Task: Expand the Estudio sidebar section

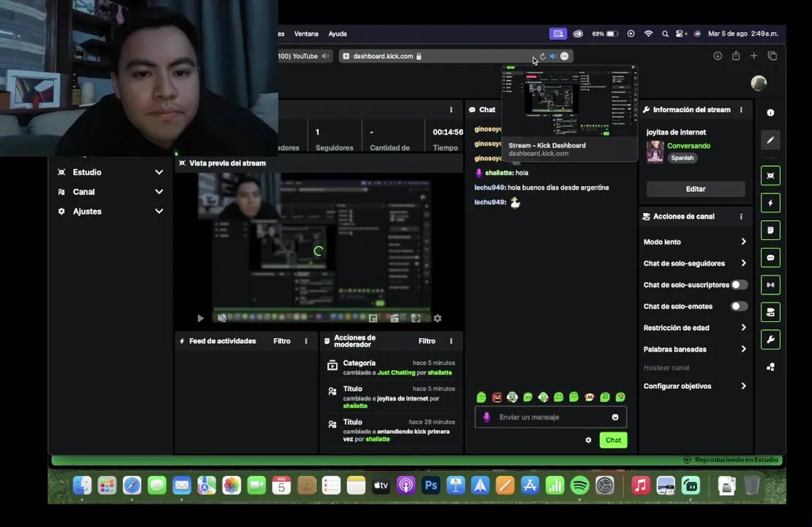Action: 111,172
